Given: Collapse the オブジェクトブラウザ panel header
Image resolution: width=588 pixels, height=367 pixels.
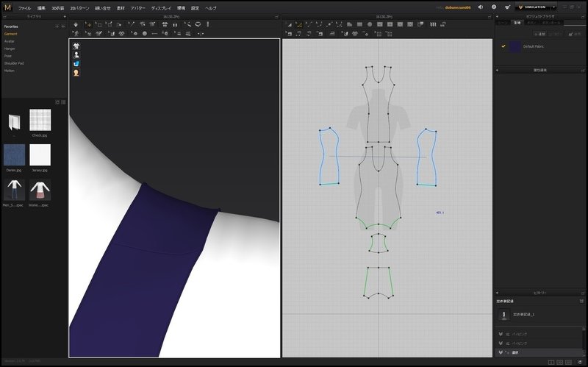Looking at the screenshot, I should click(540, 15).
